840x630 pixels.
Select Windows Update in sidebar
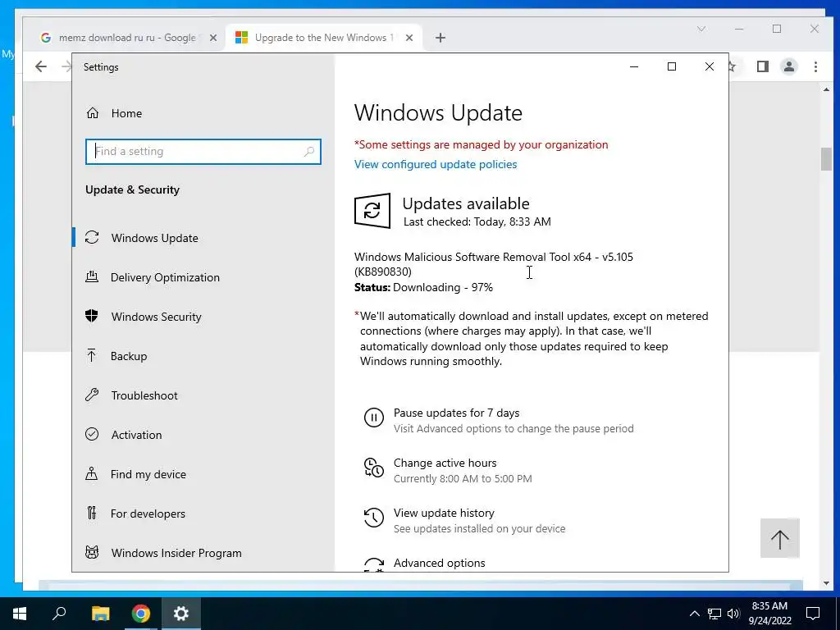click(x=154, y=238)
